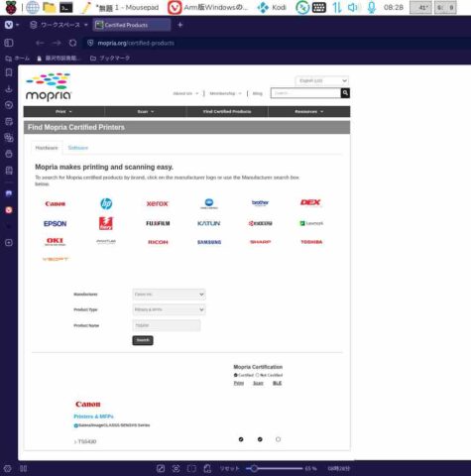
Task: Click the Product Name input field
Action: point(167,325)
